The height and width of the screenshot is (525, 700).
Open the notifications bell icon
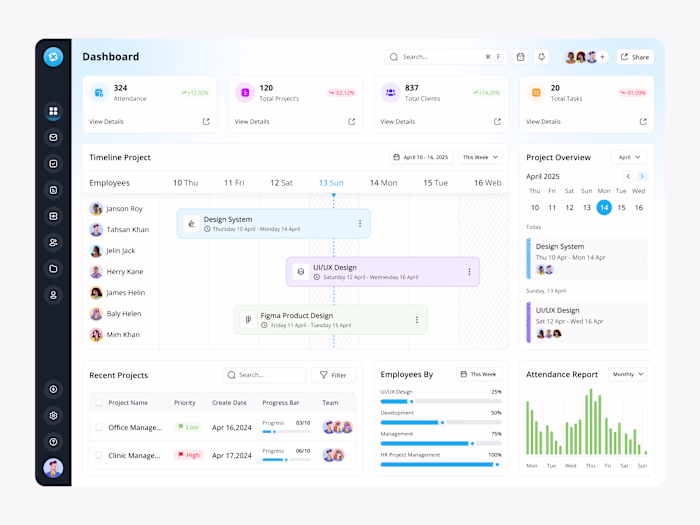click(x=542, y=57)
